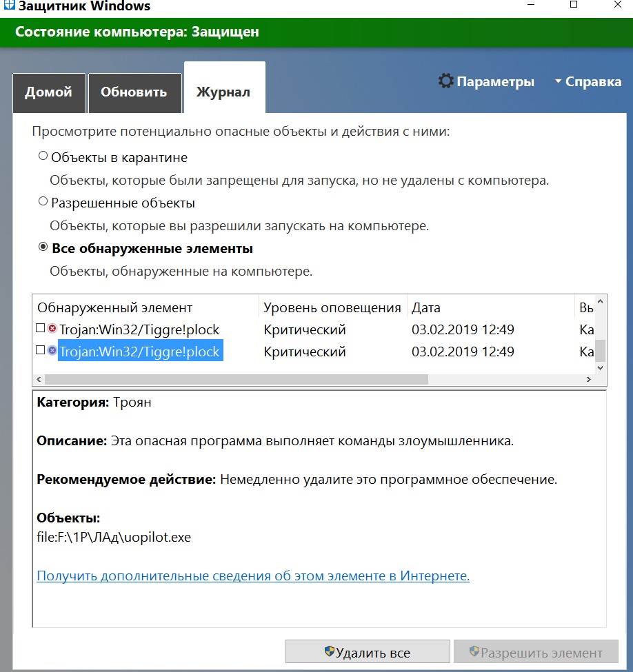Click the list's scroll down arrow
Viewport: 633px width, 672px height.
click(x=601, y=368)
